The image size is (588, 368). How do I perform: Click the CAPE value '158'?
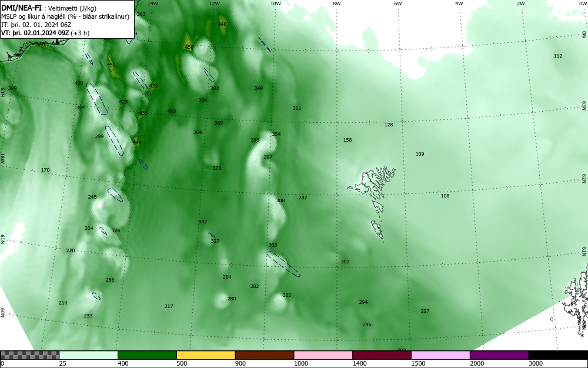point(348,140)
